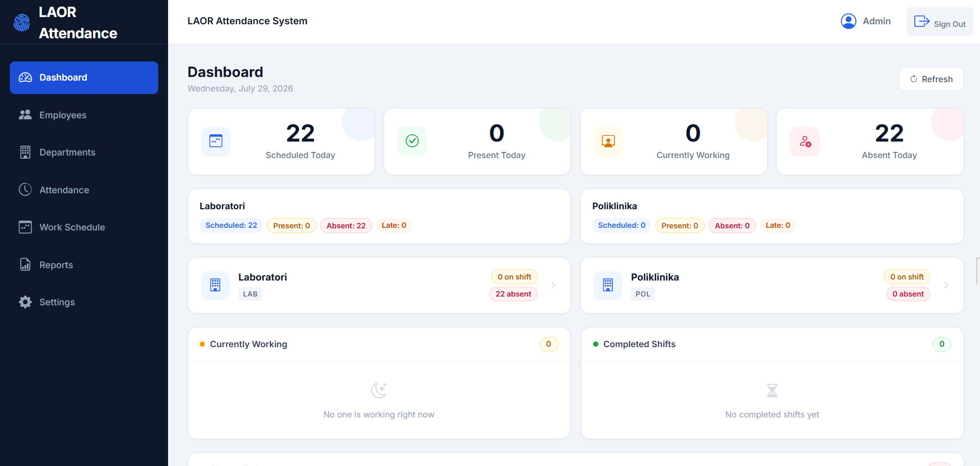
Task: Click the LAOR Attendance sidebar title
Action: coord(78,23)
